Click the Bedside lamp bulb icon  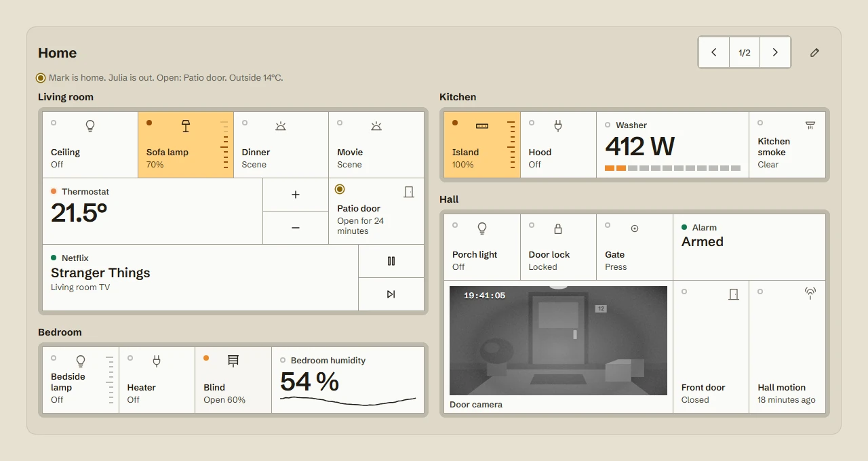pyautogui.click(x=81, y=361)
